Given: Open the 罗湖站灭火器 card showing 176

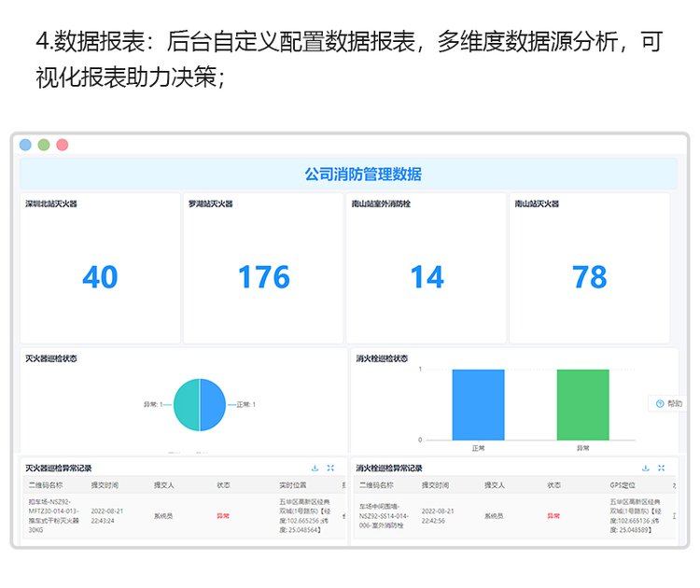Looking at the screenshot, I should (263, 269).
